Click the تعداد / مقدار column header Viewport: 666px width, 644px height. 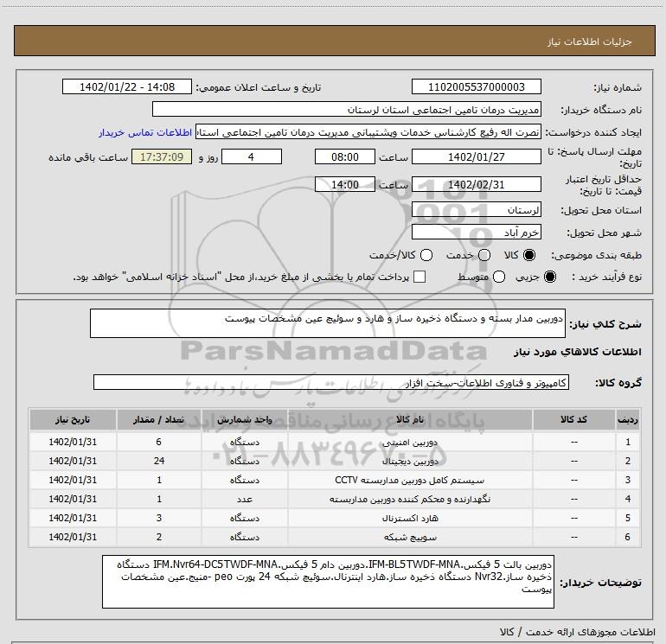pos(159,419)
